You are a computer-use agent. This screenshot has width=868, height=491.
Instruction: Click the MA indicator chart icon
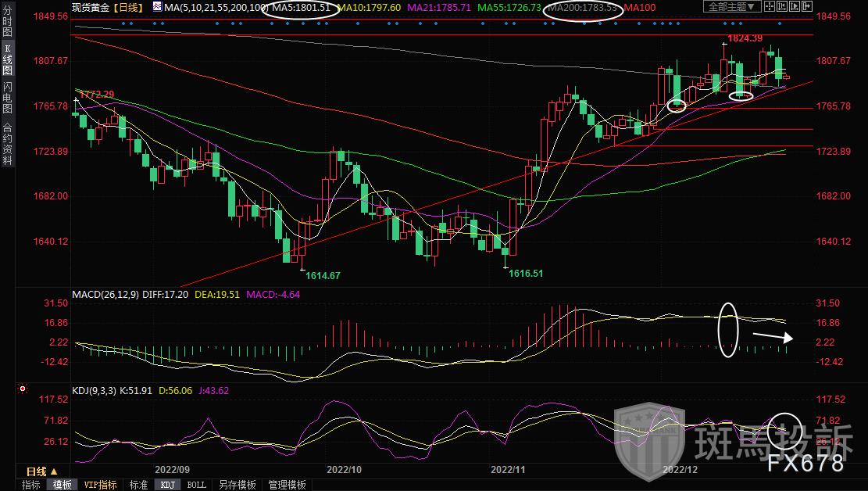point(157,7)
